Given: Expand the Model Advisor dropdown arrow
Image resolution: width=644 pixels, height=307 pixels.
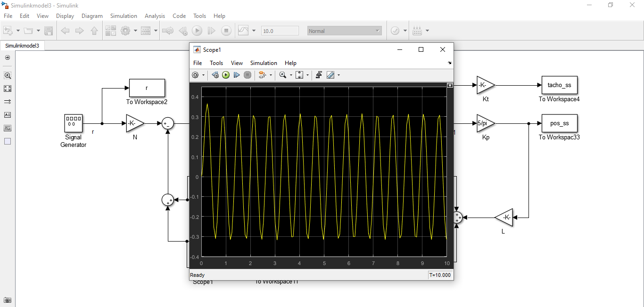Looking at the screenshot, I should click(405, 31).
